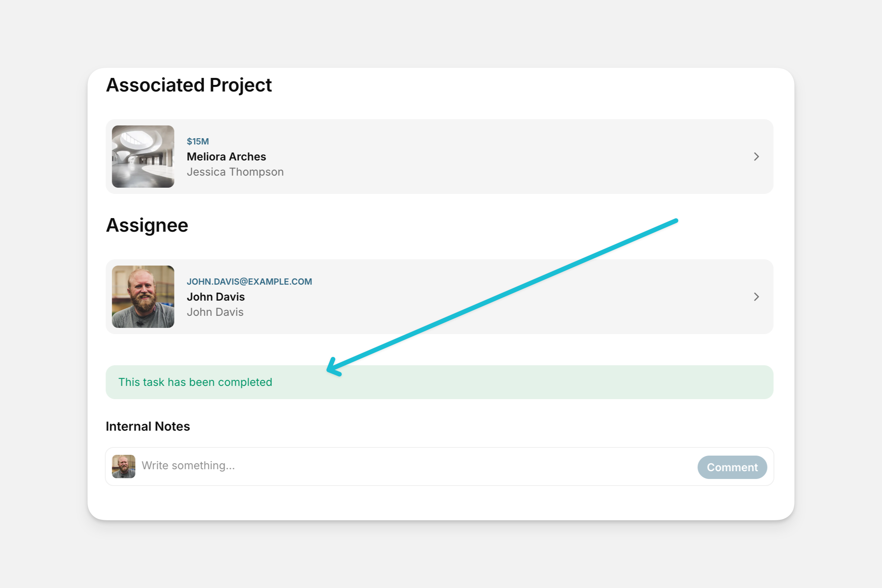Submit note with the Comment button

click(x=732, y=467)
